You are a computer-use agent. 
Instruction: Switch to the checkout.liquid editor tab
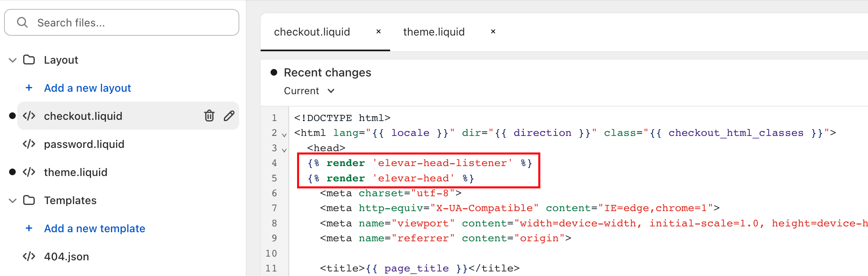pos(312,32)
